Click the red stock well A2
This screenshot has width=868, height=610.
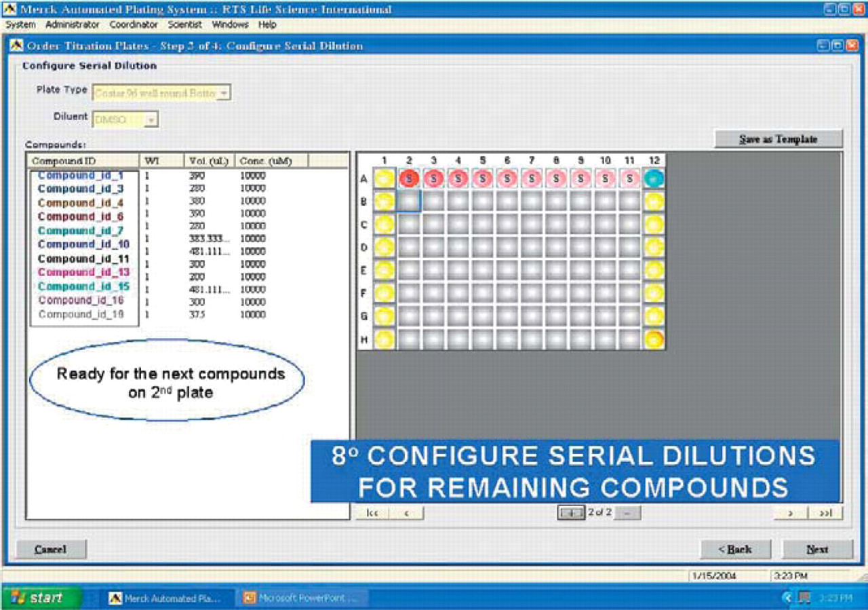[409, 178]
